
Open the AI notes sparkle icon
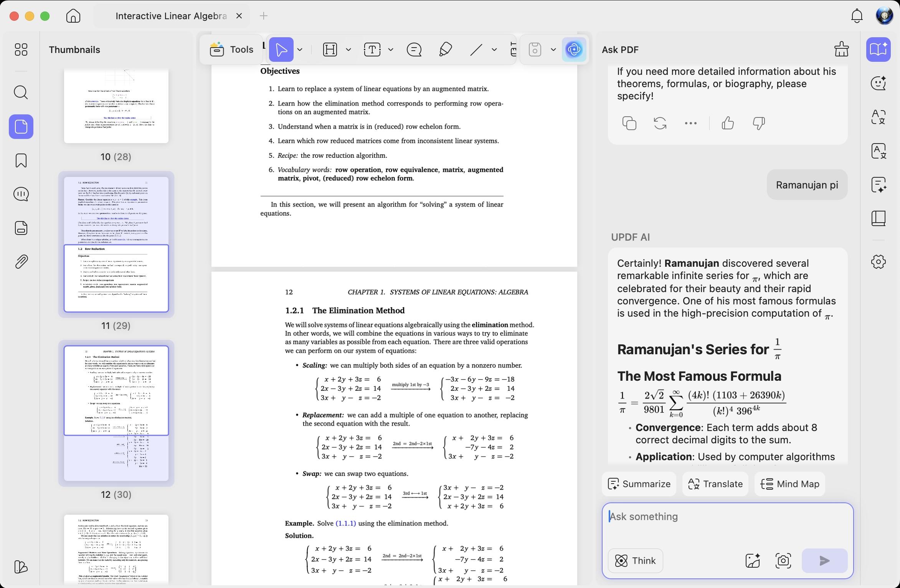[878, 185]
